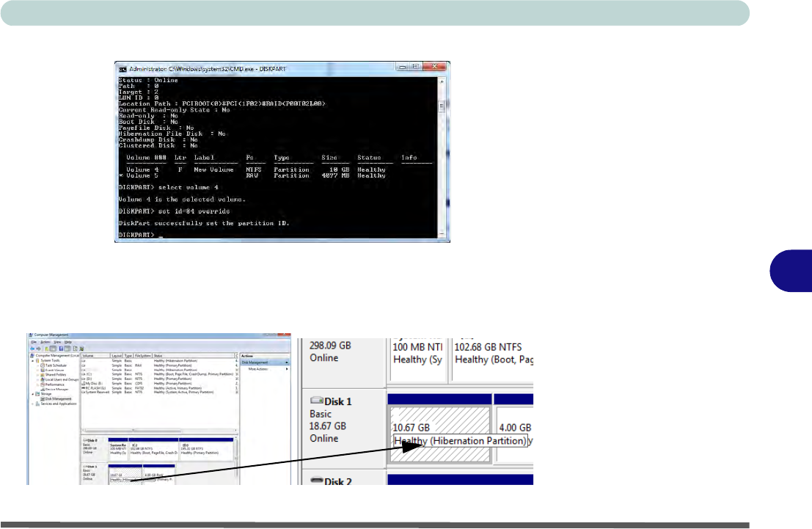The image size is (812, 529).
Task: Collapse the Storage tree node
Action: point(32,393)
